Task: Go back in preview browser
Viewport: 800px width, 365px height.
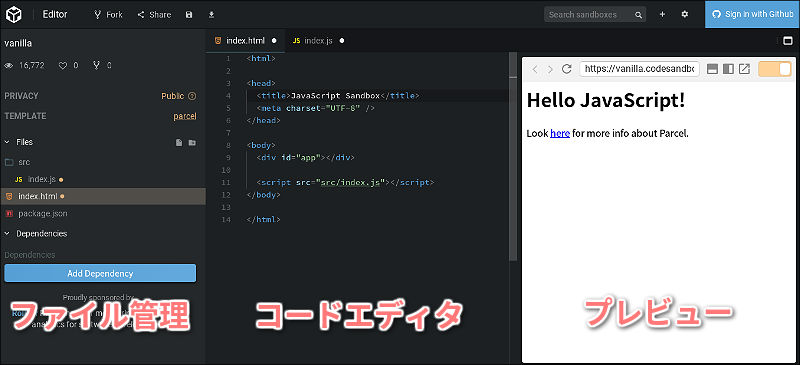Action: click(x=534, y=69)
